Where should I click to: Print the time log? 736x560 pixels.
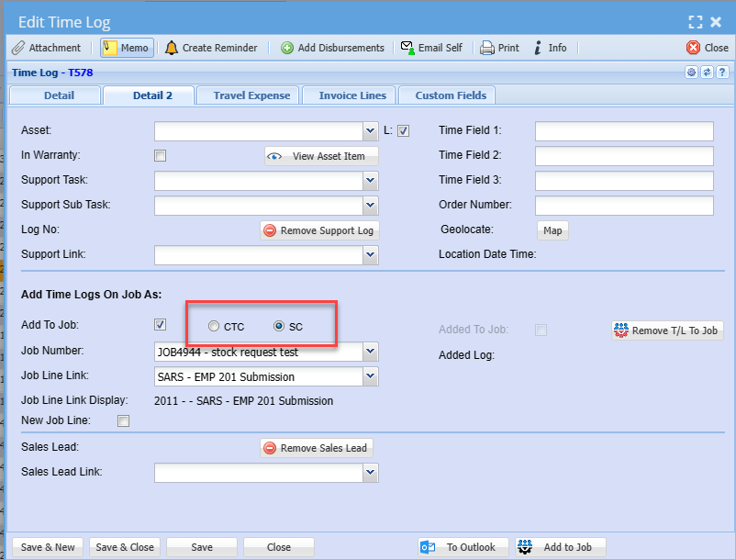click(499, 48)
